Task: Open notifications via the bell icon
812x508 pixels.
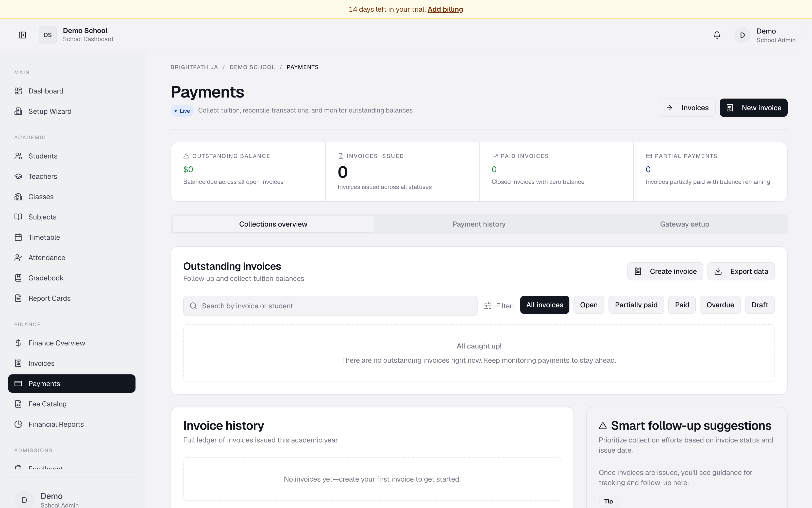Action: point(717,35)
